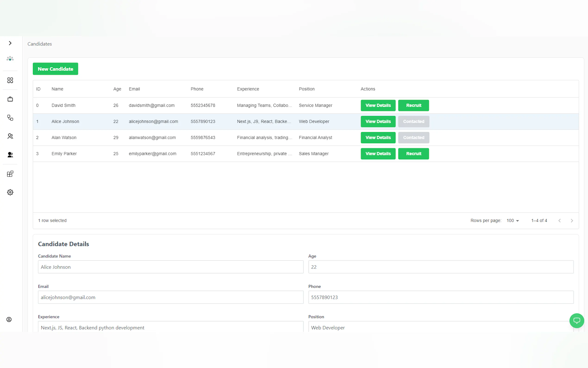Sort by Name column header

(57, 89)
